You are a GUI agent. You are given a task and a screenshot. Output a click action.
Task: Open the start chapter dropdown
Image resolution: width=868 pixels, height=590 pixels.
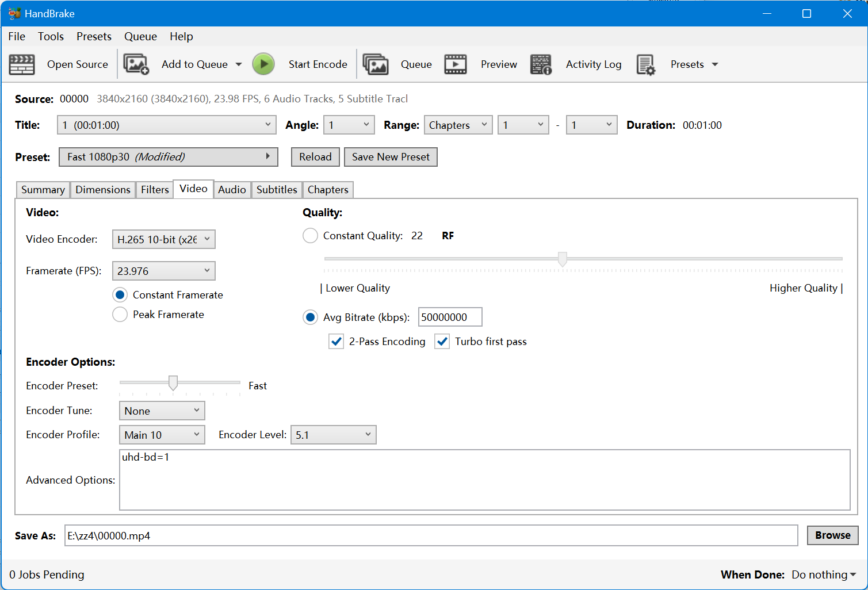523,125
